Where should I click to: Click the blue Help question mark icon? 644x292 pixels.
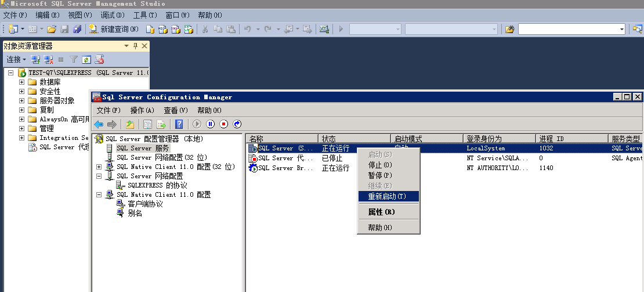[x=179, y=124]
